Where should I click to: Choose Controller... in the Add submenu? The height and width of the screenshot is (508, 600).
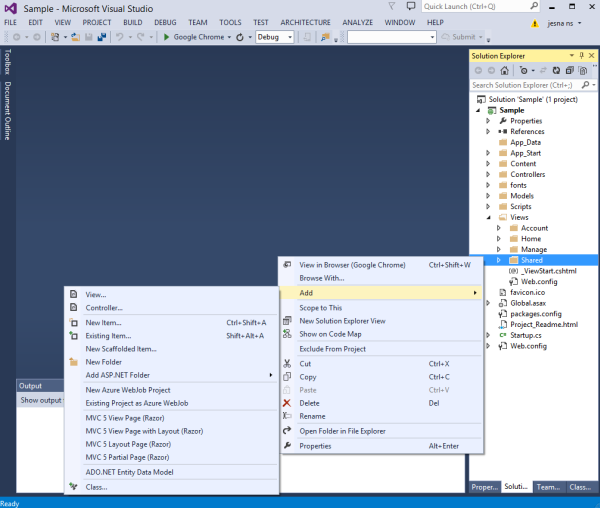tap(171, 308)
